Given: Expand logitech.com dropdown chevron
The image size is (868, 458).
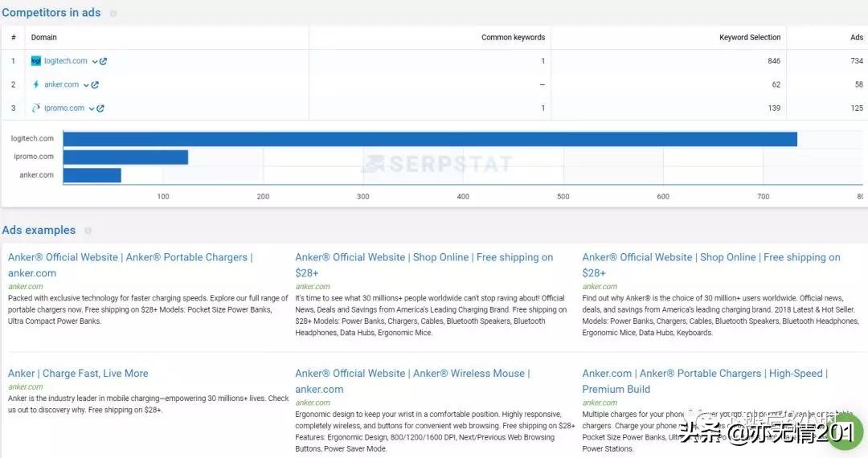Looking at the screenshot, I should pyautogui.click(x=95, y=61).
